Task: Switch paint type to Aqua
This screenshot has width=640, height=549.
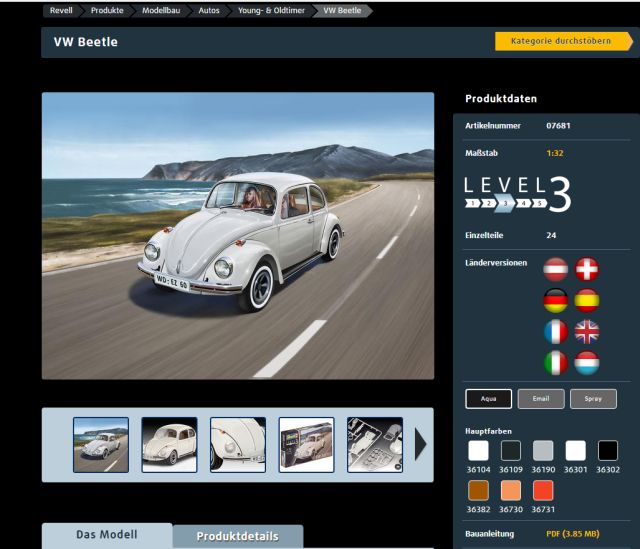Action: tap(488, 399)
